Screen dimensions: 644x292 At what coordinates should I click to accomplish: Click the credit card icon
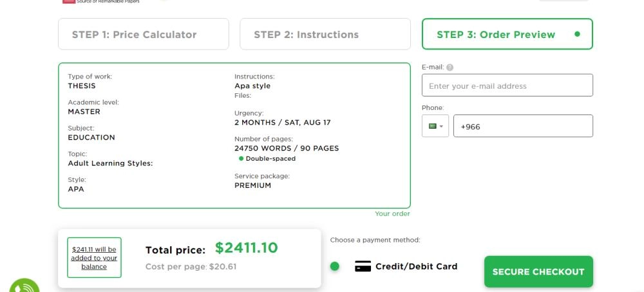[x=363, y=266]
